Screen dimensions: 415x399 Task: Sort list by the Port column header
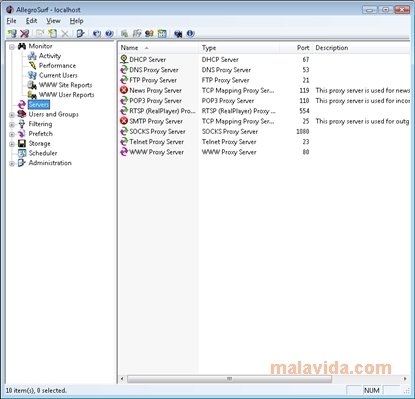[296, 48]
